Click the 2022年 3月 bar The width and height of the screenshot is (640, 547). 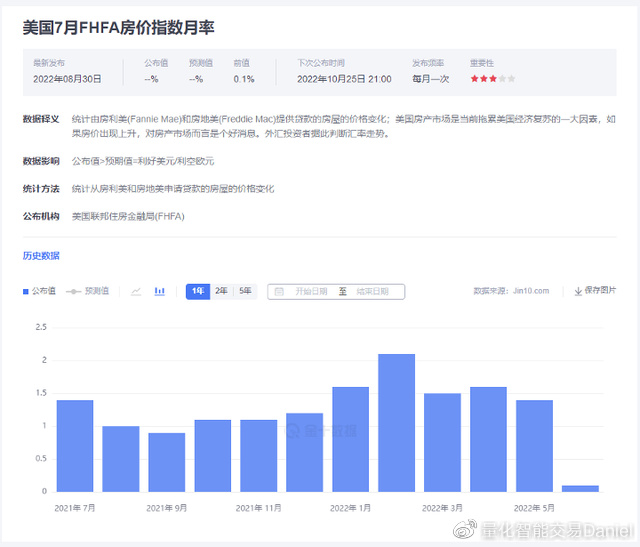click(x=442, y=442)
